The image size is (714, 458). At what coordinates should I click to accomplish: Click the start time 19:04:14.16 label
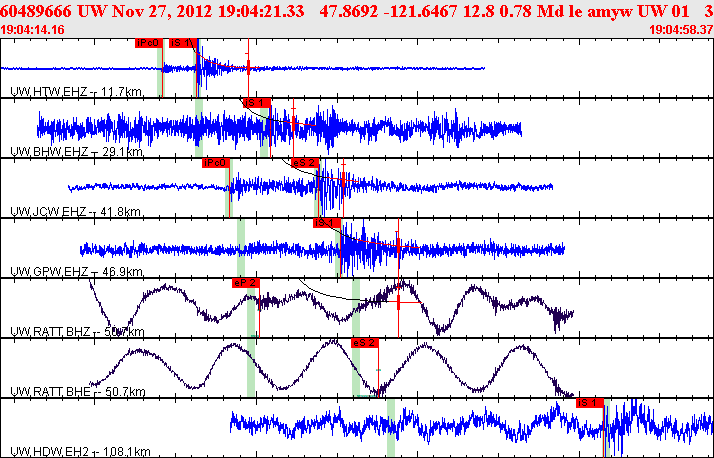32,30
